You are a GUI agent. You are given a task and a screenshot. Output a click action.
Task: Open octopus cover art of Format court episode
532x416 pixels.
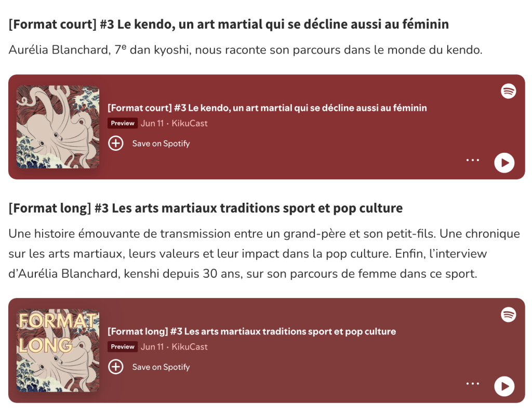(x=58, y=127)
